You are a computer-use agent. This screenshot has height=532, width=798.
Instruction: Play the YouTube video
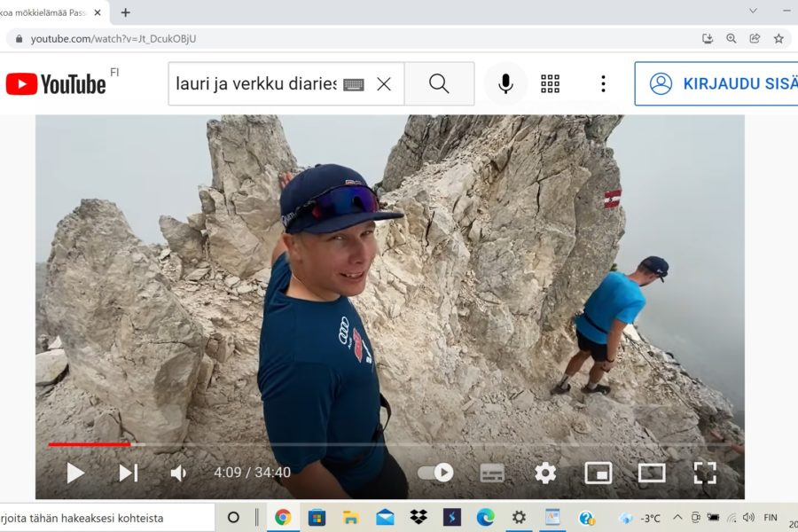coord(75,473)
